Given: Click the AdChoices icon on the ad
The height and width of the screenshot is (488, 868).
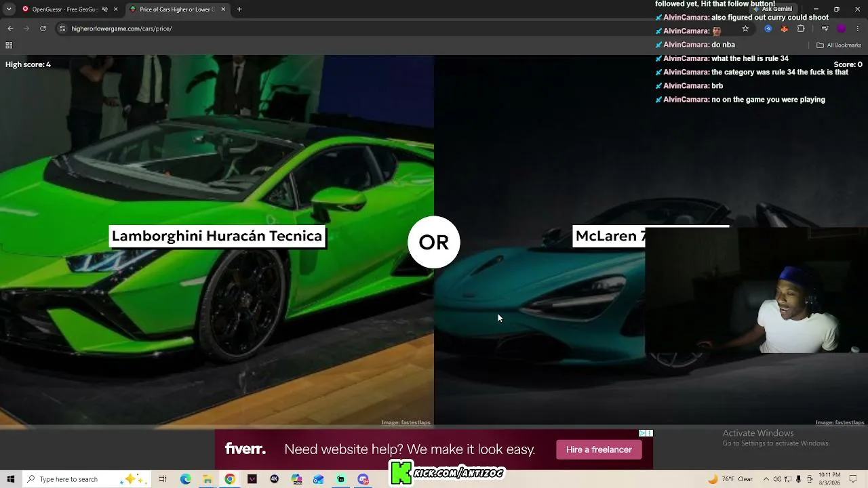Looking at the screenshot, I should coord(642,433).
